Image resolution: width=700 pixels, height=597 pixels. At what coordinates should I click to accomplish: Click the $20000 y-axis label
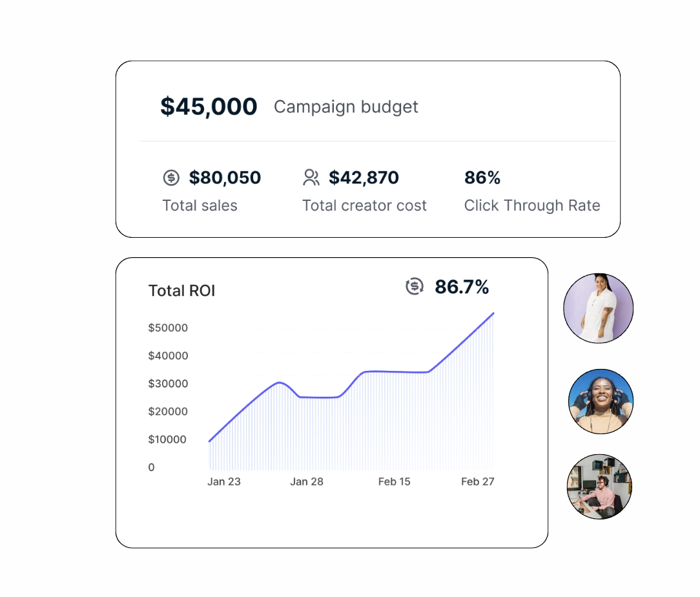[168, 412]
